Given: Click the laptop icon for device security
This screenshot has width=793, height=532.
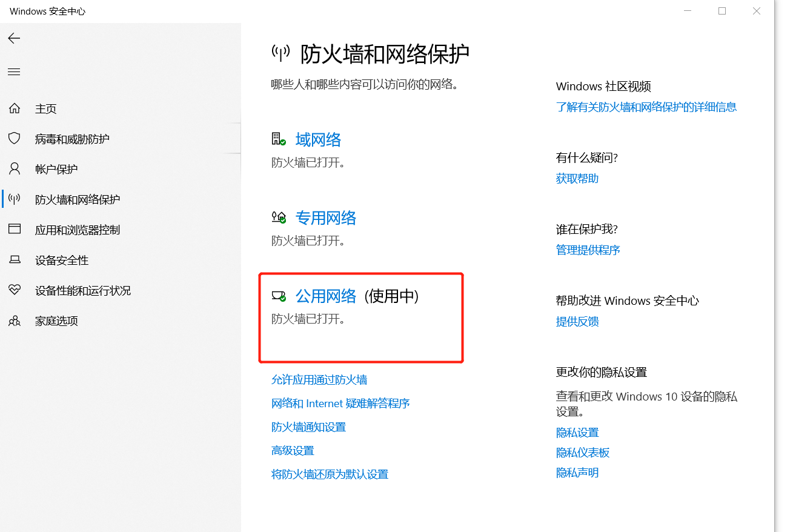Looking at the screenshot, I should 15,260.
